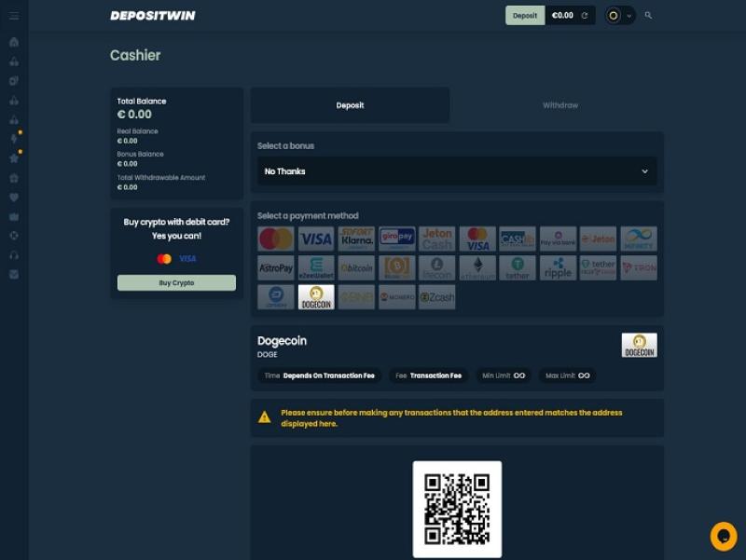Switch to the Withdraw tab
The image size is (746, 560).
(x=559, y=105)
